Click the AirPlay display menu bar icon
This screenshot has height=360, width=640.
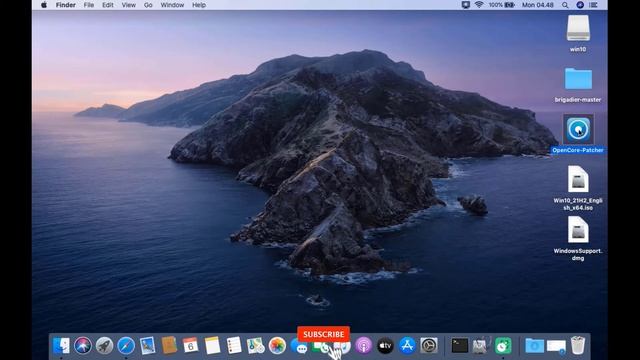[466, 5]
